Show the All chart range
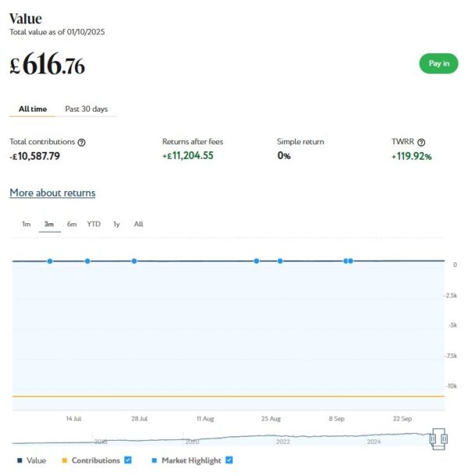The width and height of the screenshot is (468, 476). [x=138, y=224]
